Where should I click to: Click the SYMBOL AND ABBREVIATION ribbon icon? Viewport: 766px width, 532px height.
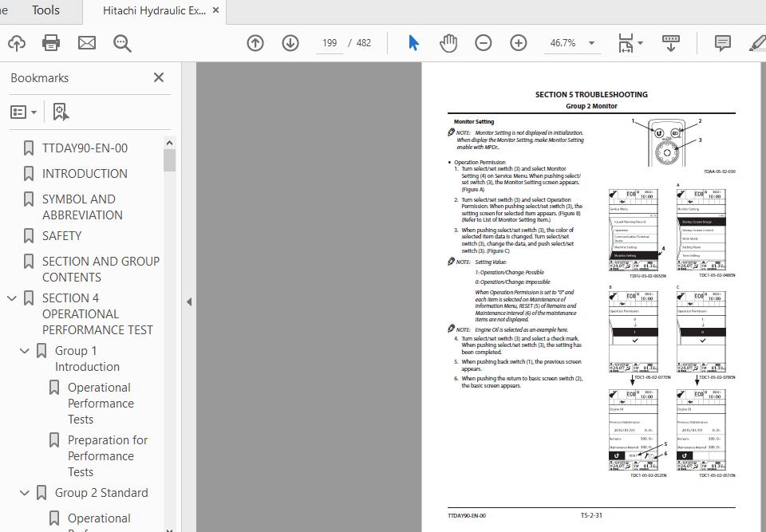pos(29,199)
